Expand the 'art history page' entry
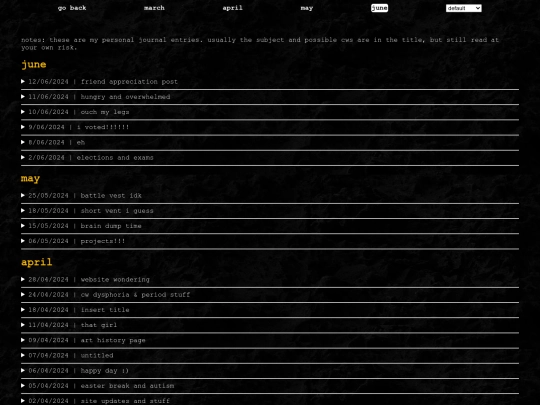 tap(270, 340)
